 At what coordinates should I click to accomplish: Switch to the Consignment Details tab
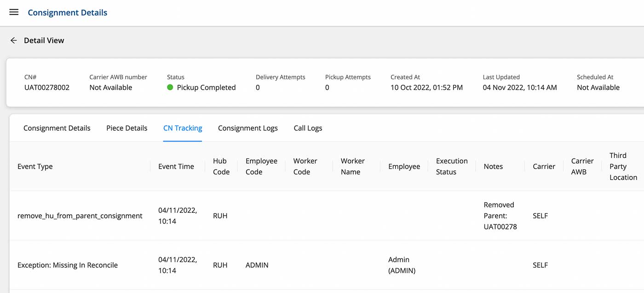[x=57, y=128]
